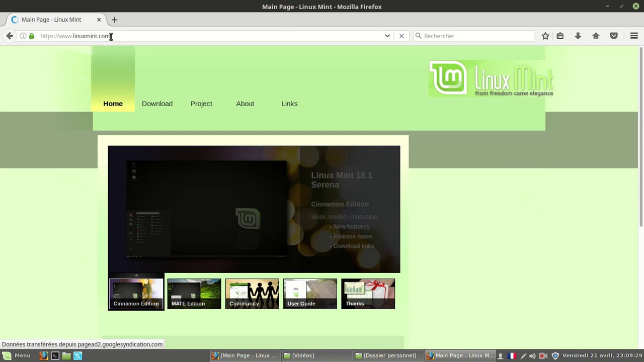Click the screen recorder tray icon
Image resolution: width=644 pixels, height=362 pixels.
pyautogui.click(x=543, y=356)
